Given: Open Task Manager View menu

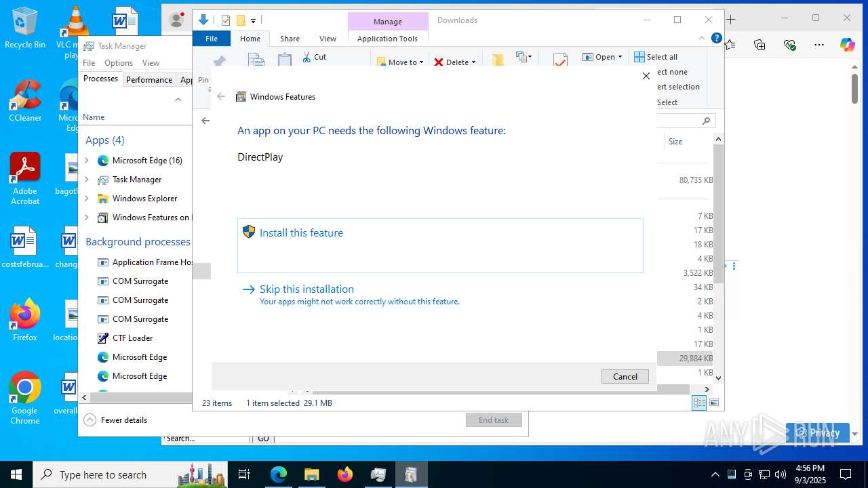Looking at the screenshot, I should 151,62.
